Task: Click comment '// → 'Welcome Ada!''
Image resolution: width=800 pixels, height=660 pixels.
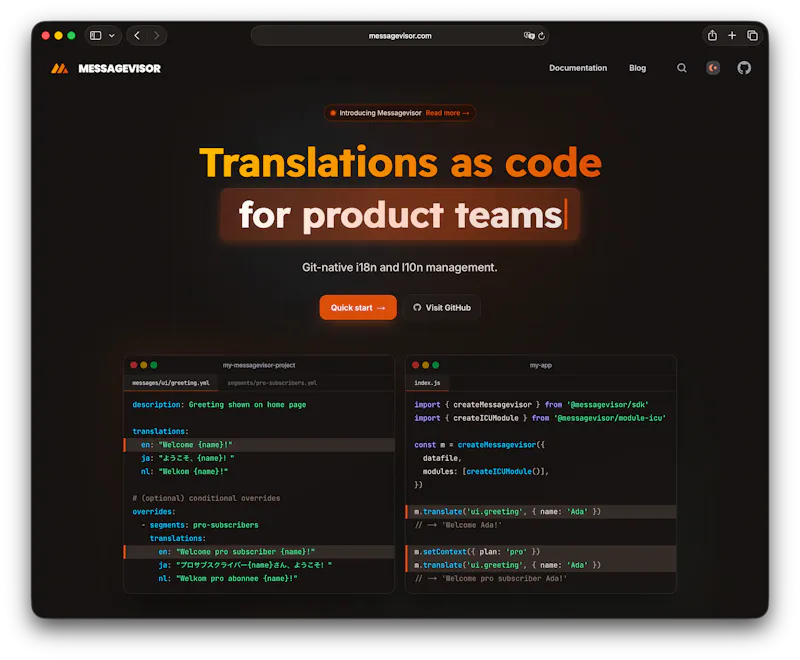Action: point(458,525)
